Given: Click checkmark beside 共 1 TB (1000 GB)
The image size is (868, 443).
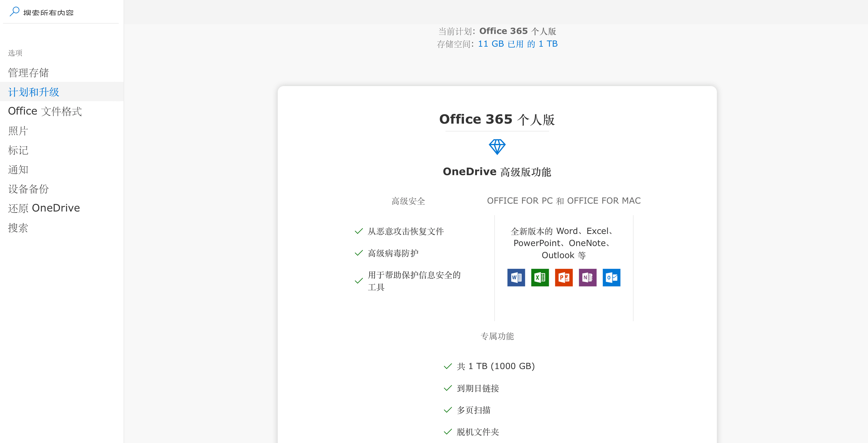Looking at the screenshot, I should click(x=448, y=366).
